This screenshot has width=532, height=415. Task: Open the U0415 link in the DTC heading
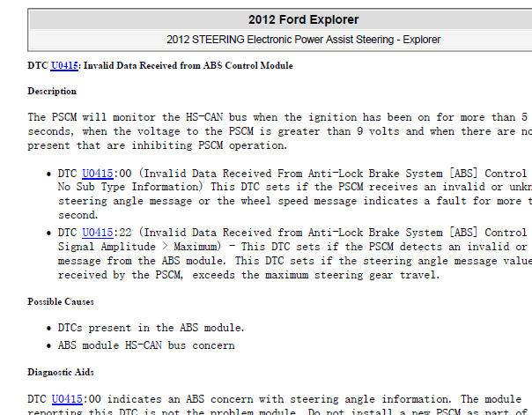pyautogui.click(x=64, y=65)
